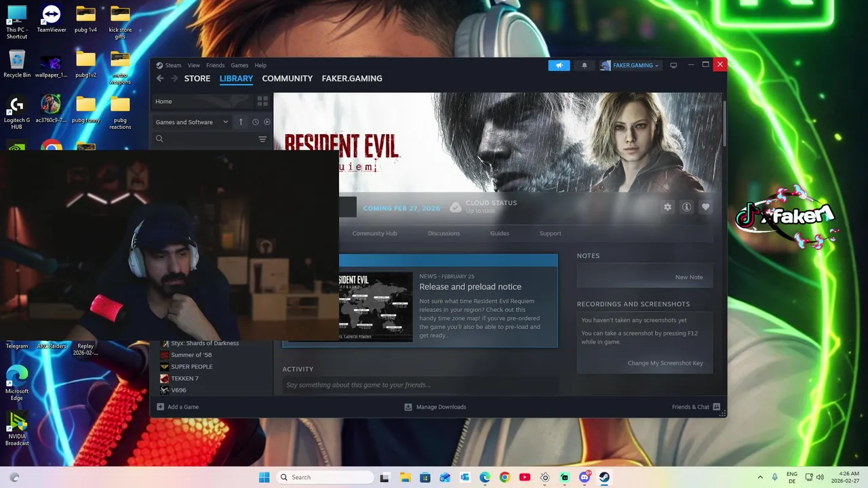Show hidden system tray icons chevron
Viewport: 868px width, 488px height.
pyautogui.click(x=760, y=477)
